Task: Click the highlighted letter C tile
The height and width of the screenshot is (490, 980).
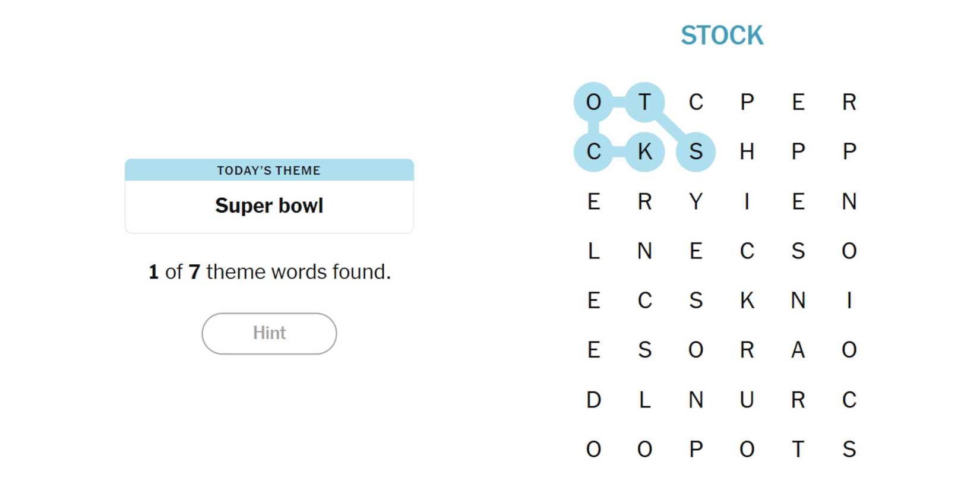Action: tap(593, 152)
